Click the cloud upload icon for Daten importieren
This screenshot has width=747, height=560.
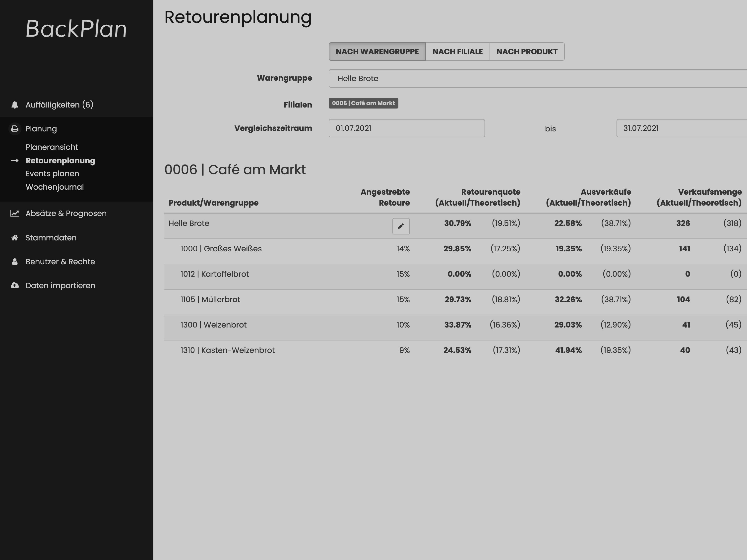[14, 285]
